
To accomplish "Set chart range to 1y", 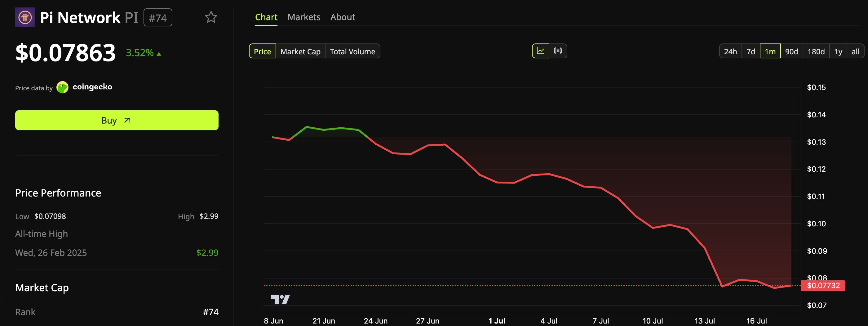I will coord(838,51).
